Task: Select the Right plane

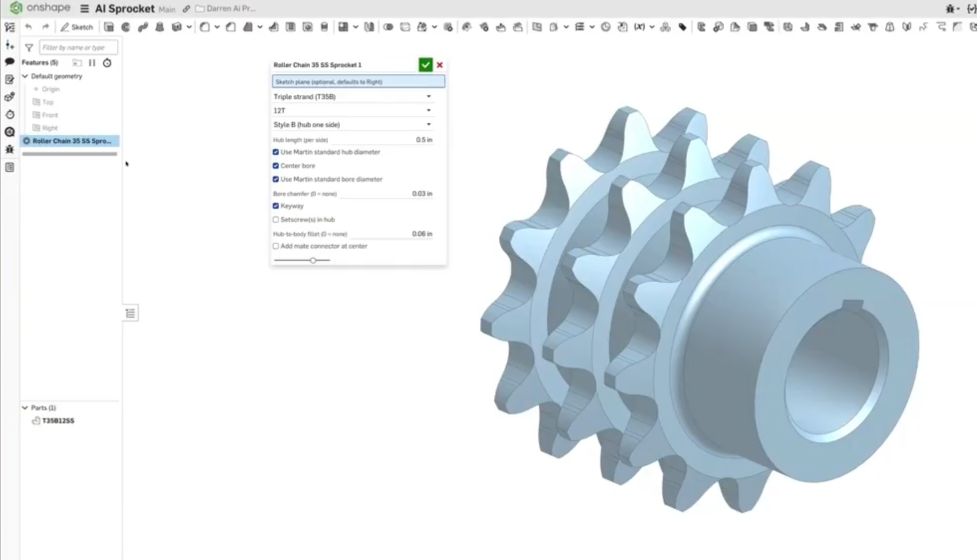Action: [x=49, y=128]
